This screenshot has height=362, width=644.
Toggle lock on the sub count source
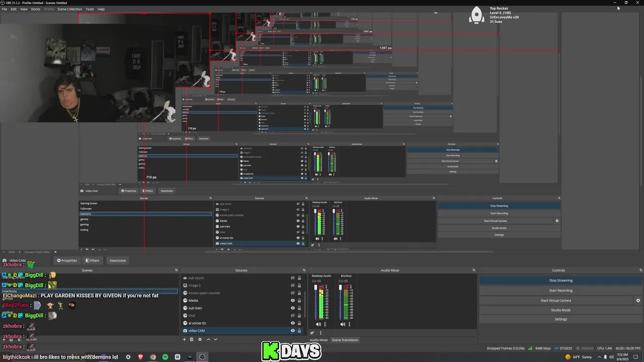[299, 278]
